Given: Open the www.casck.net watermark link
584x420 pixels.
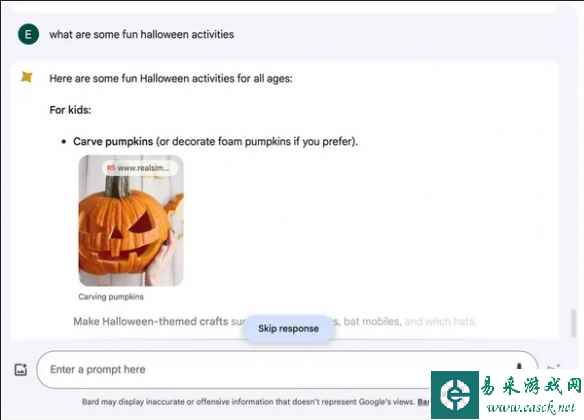Looking at the screenshot, I should pyautogui.click(x=531, y=407).
